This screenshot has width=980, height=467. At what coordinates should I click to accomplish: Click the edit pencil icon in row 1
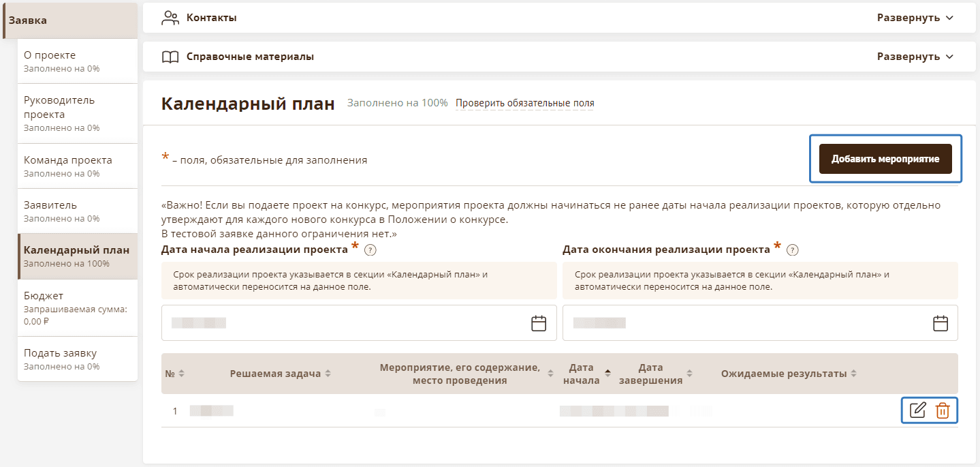point(918,410)
